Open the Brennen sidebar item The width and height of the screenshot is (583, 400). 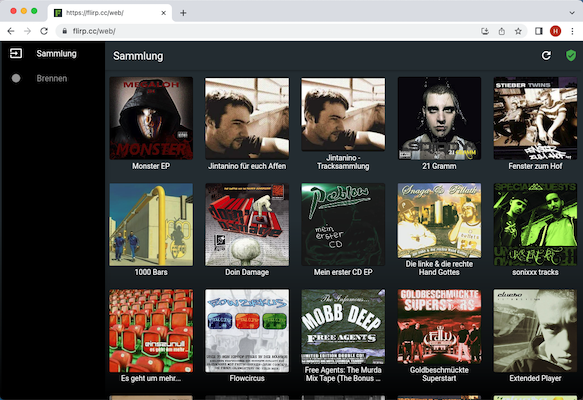(x=52, y=78)
